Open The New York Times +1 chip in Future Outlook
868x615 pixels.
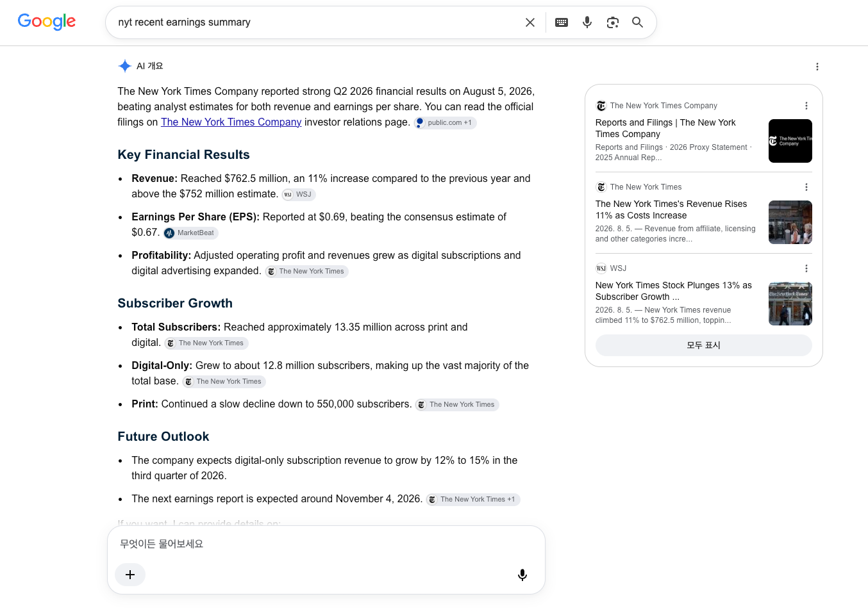click(x=473, y=499)
